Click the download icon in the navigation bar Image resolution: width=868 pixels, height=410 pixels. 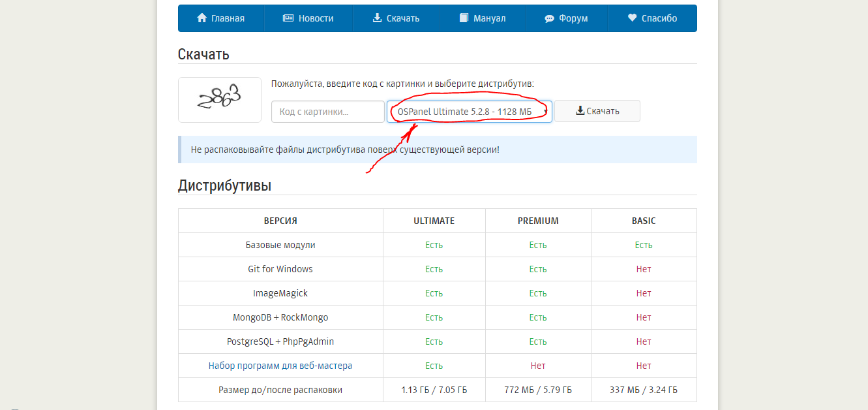[377, 18]
